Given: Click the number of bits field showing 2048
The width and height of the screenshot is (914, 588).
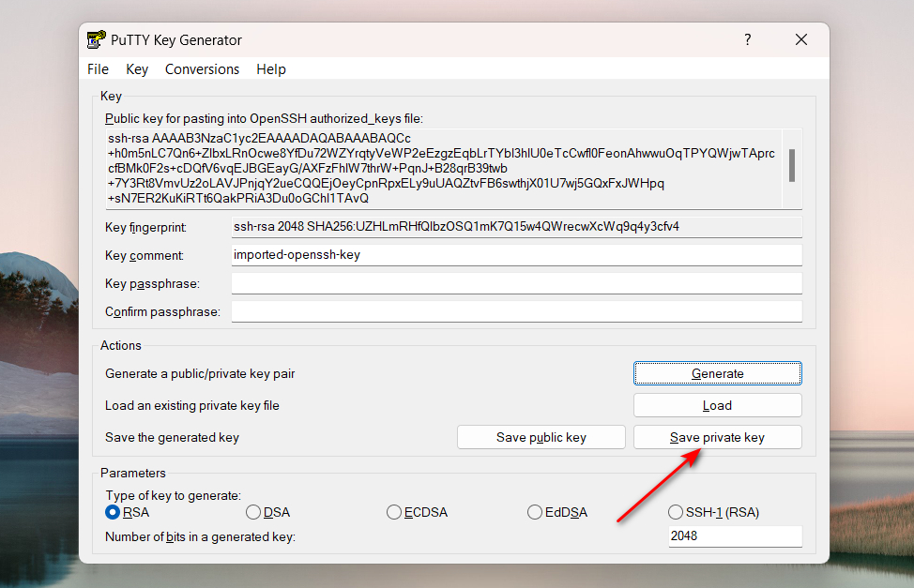Looking at the screenshot, I should click(x=735, y=536).
